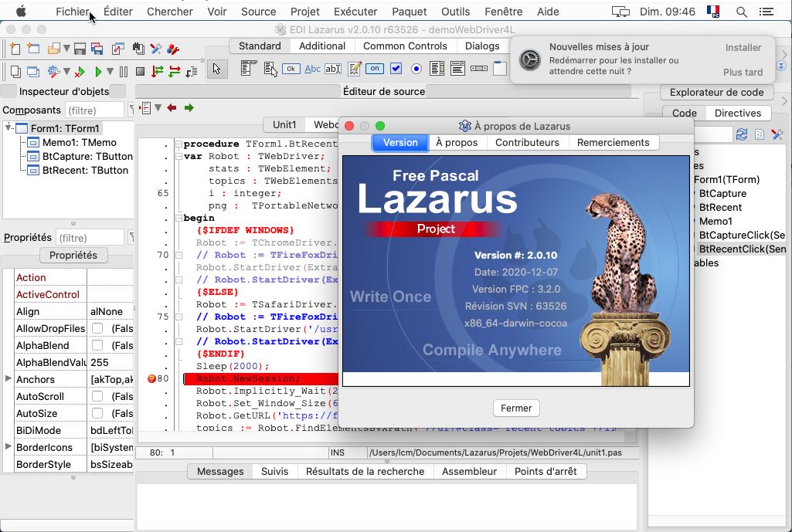Click the Save All icon
Viewport: 792px width, 532px height.
(x=97, y=49)
